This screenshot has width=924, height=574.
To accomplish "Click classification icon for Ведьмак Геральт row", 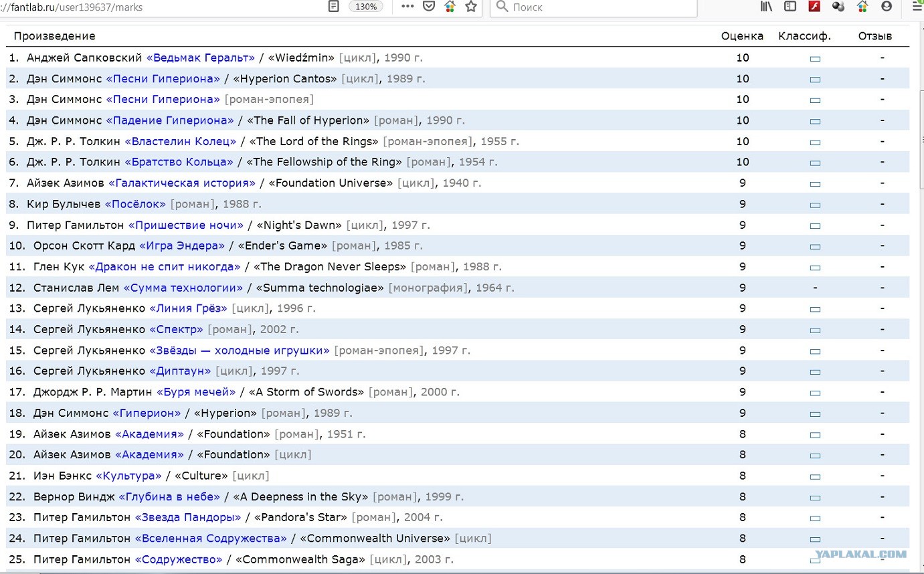I will [x=814, y=59].
